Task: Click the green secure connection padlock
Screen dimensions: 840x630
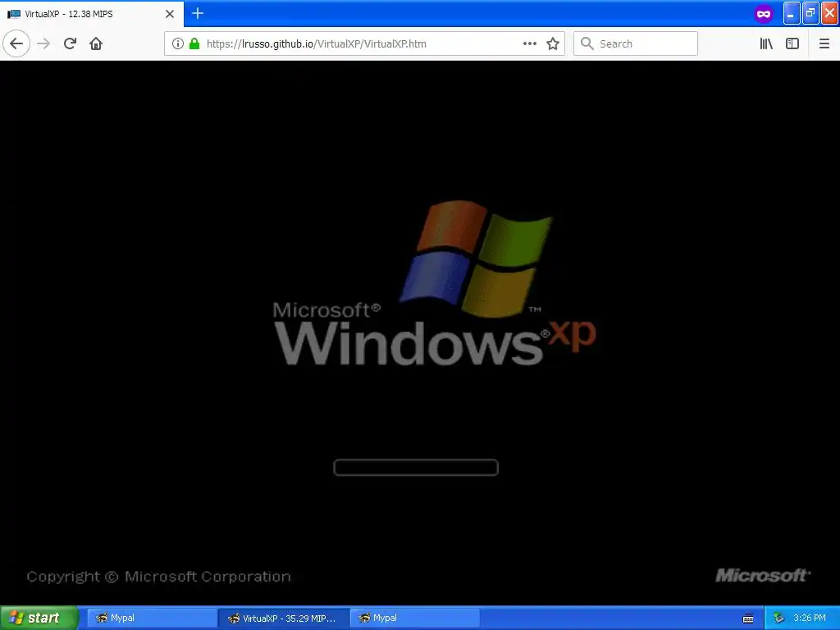Action: [194, 43]
